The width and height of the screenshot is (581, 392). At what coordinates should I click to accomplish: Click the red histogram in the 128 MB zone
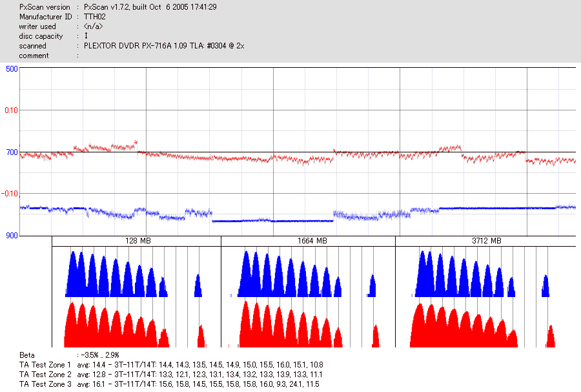point(136,325)
